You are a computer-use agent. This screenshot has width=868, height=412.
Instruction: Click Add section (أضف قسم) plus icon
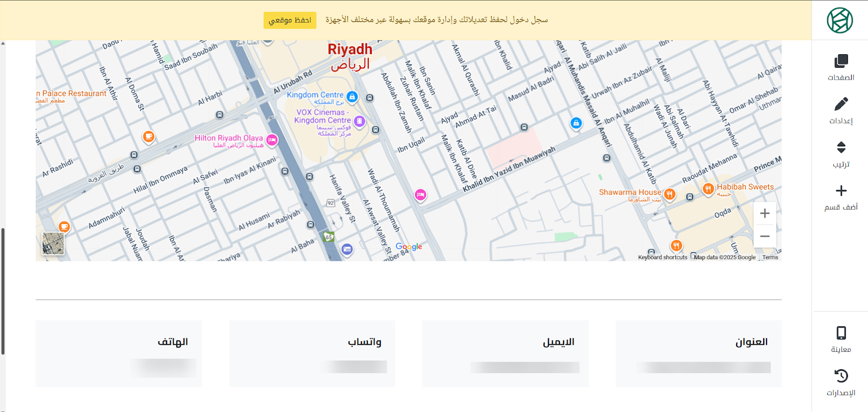pos(841,197)
